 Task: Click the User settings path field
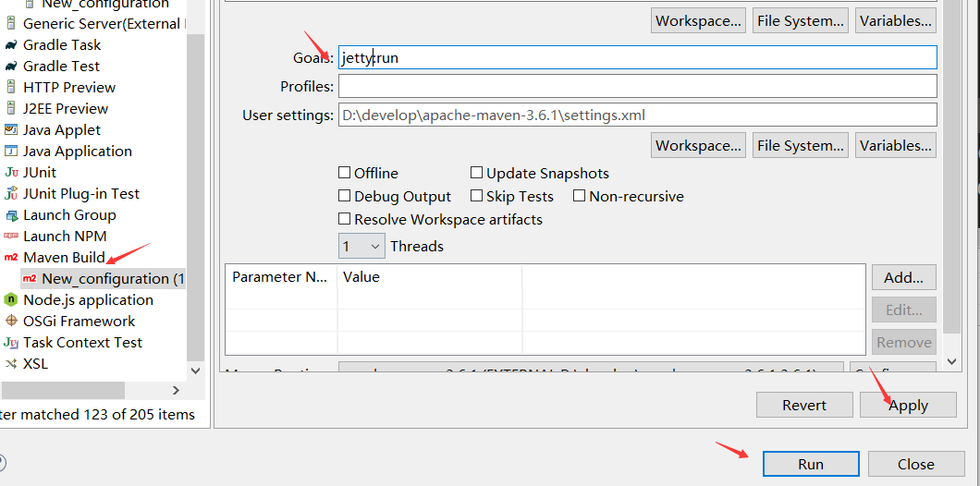pos(638,115)
